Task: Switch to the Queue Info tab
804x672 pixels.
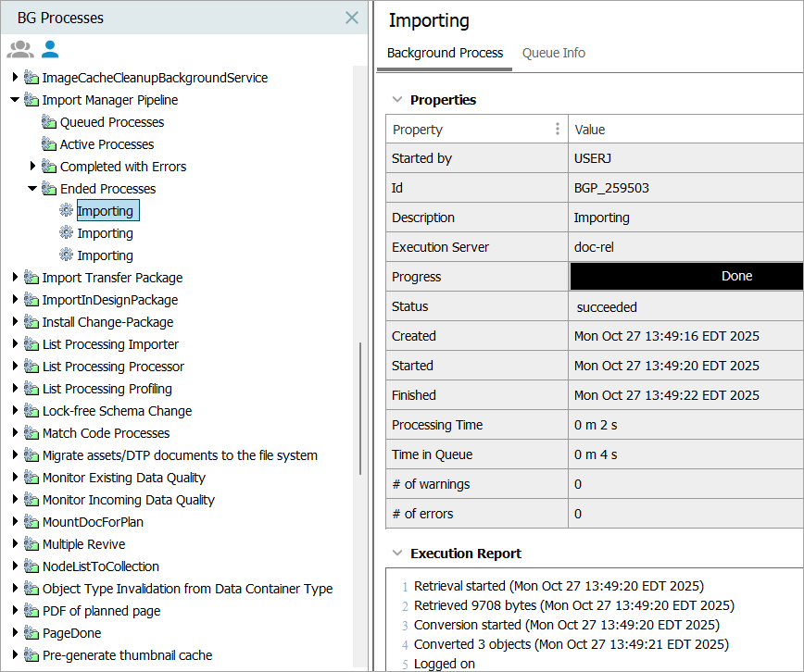Action: pyautogui.click(x=553, y=53)
